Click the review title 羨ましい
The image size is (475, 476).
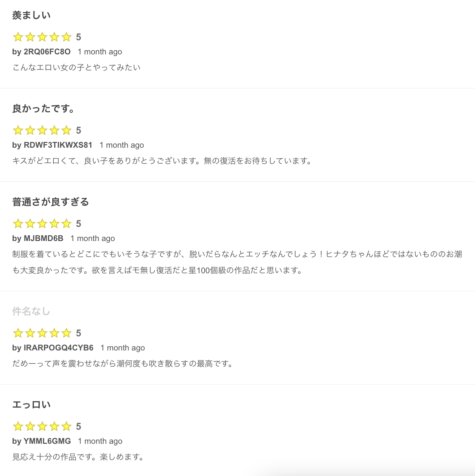[31, 15]
